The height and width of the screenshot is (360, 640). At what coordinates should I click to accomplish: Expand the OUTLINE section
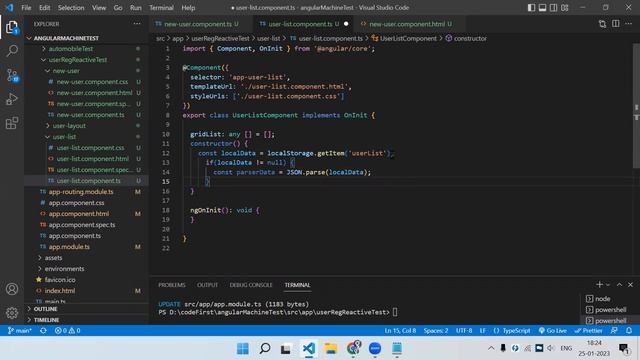click(x=45, y=309)
